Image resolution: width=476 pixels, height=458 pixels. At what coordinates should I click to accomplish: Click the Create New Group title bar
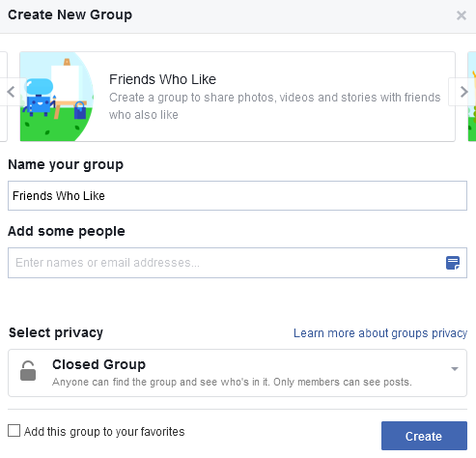[x=238, y=16]
